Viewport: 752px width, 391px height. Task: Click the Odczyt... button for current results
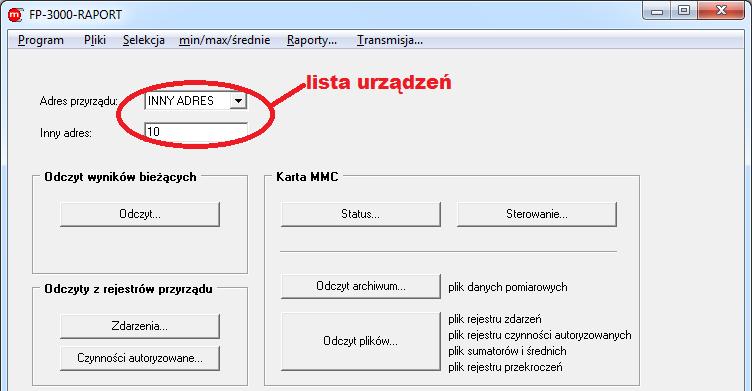tap(140, 214)
